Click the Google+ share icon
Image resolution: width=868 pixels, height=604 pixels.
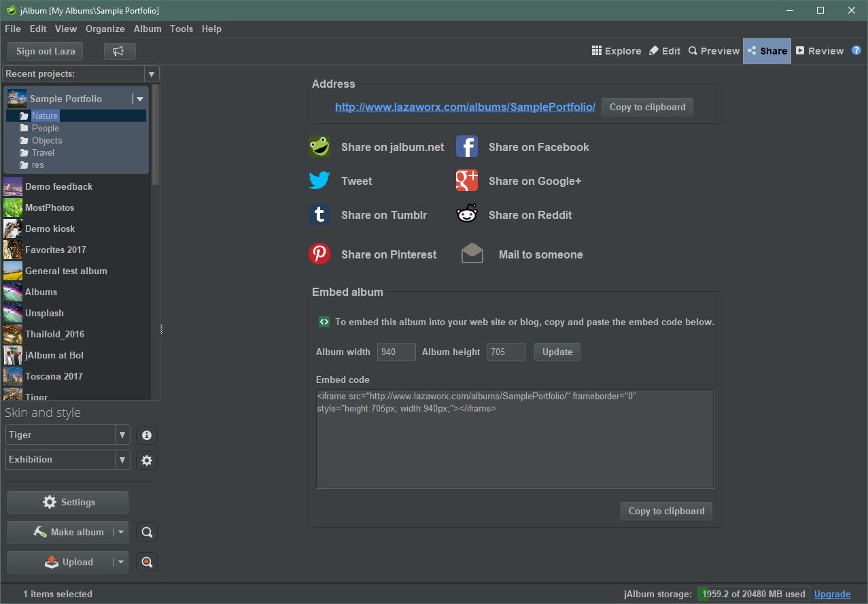(467, 181)
